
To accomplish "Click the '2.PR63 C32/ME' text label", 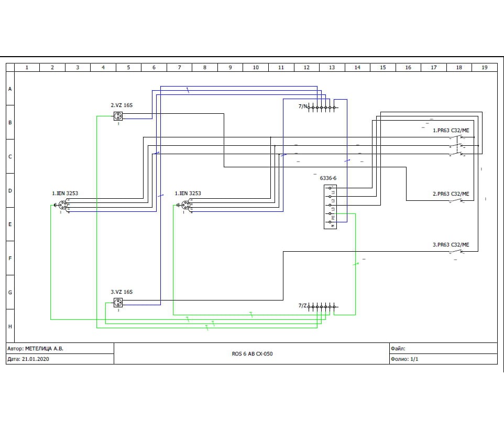I will [451, 194].
